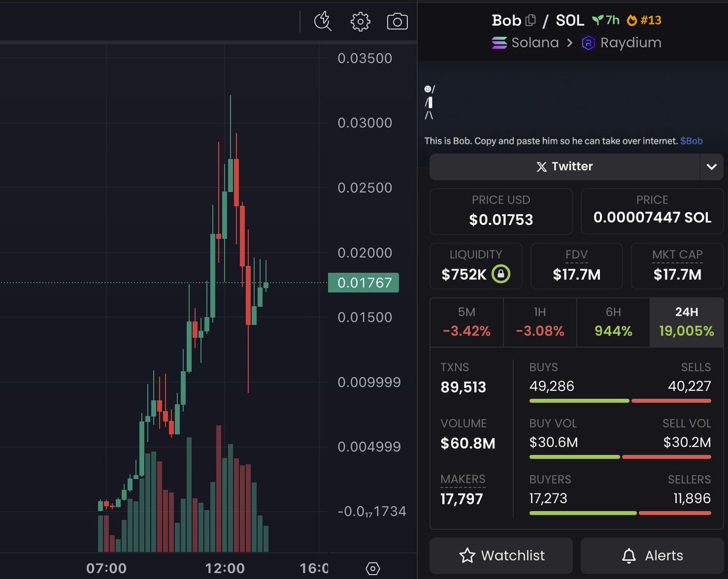Open the Alerts button
The width and height of the screenshot is (728, 579).
click(652, 555)
